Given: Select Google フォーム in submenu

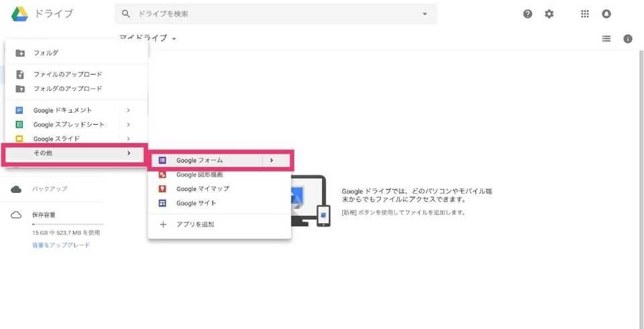Looking at the screenshot, I should click(x=220, y=160).
